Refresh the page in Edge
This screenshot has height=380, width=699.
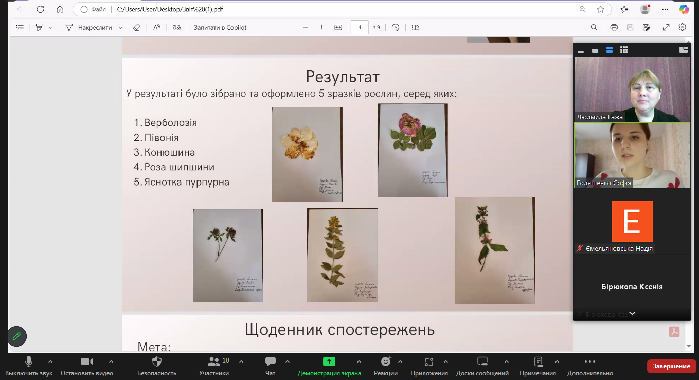pyautogui.click(x=41, y=9)
